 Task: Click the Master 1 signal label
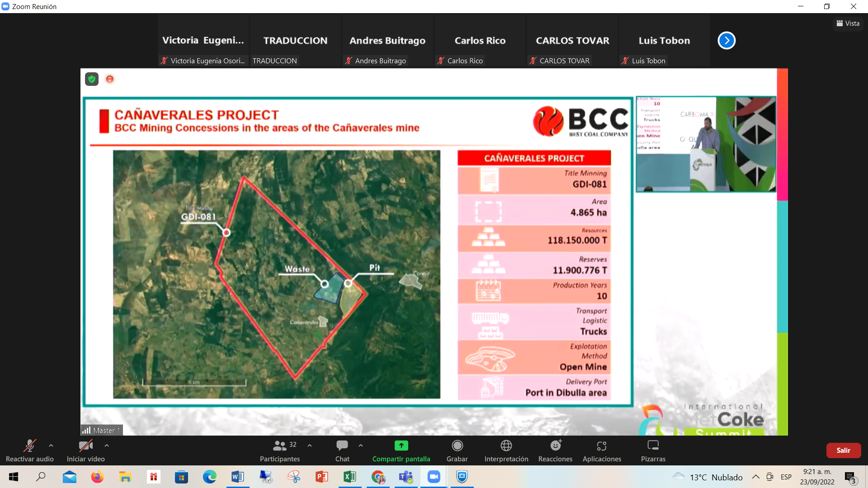pyautogui.click(x=102, y=430)
